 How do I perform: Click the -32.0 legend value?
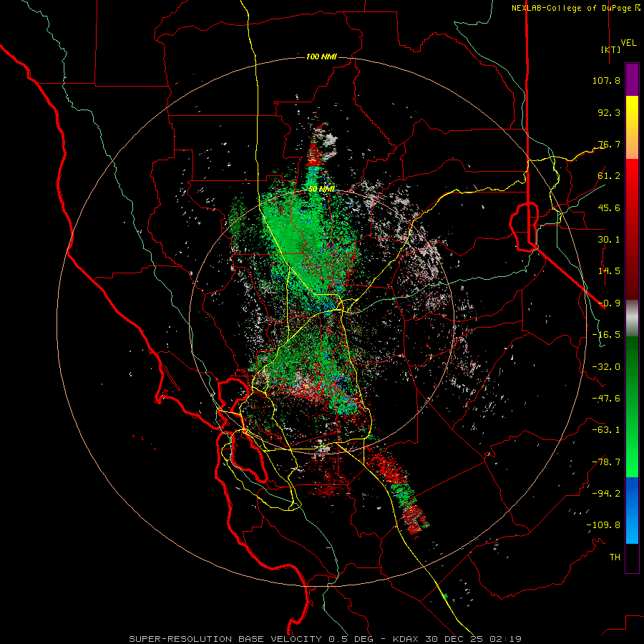click(x=606, y=367)
